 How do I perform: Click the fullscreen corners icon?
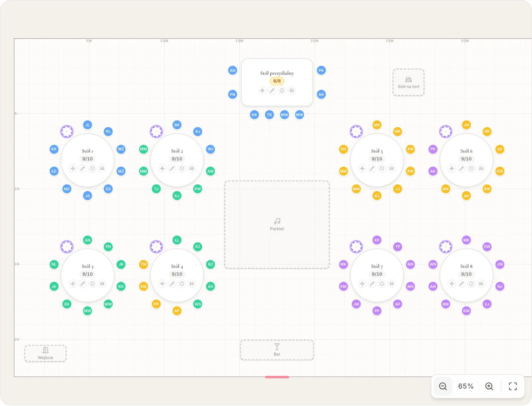point(513,386)
